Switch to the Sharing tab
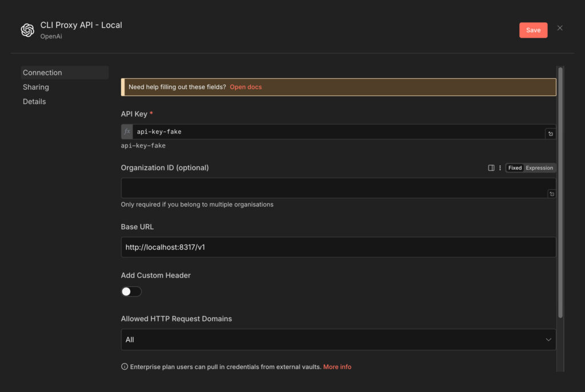 tap(36, 87)
